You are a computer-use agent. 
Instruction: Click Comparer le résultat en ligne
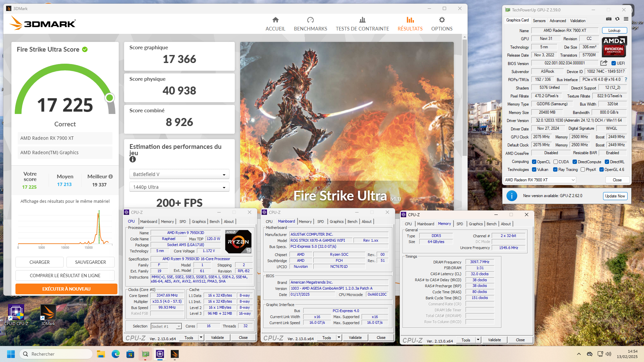65,276
